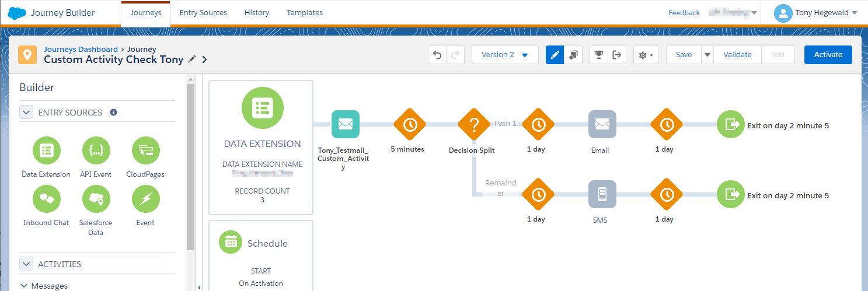Viewport: 868px width, 291px height.
Task: Click the undo arrow button
Action: click(x=437, y=55)
